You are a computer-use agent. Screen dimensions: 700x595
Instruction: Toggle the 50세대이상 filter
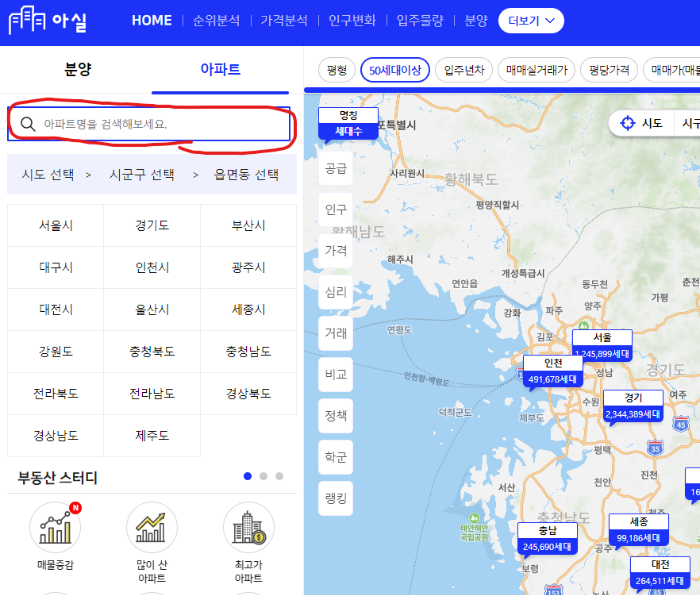[395, 70]
